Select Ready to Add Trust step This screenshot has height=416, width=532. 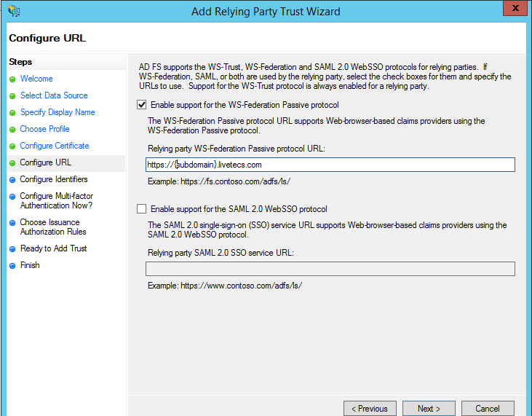pos(54,248)
